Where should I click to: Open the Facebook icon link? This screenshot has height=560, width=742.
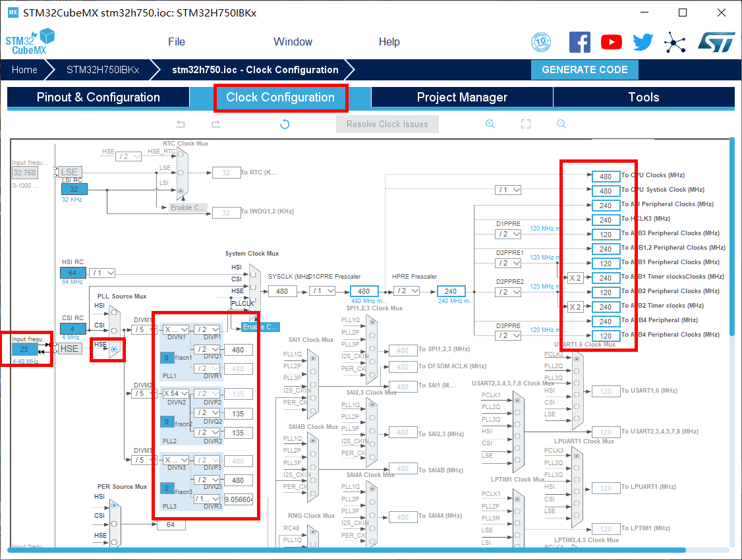click(x=580, y=42)
